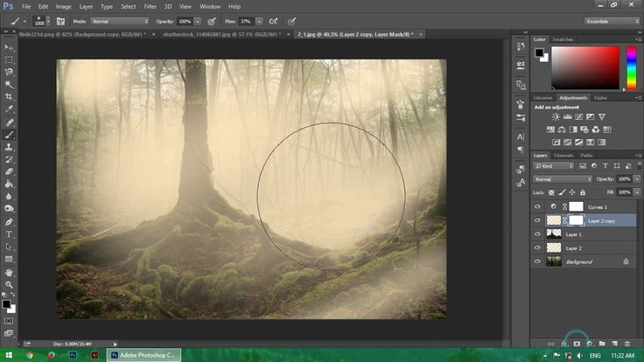Open the brush Mode dropdown
Screen dimensions: 644x362
click(120, 21)
